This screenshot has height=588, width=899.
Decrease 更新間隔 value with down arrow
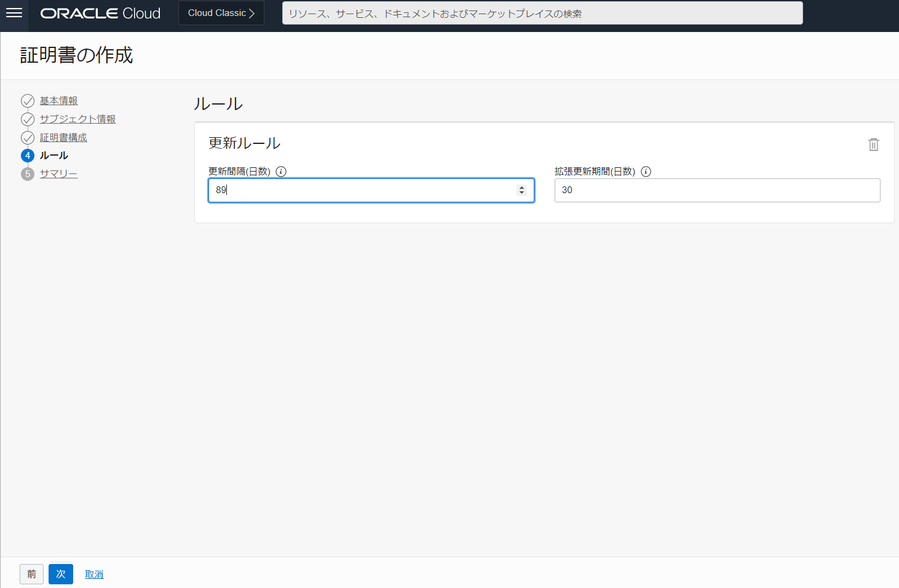point(521,193)
